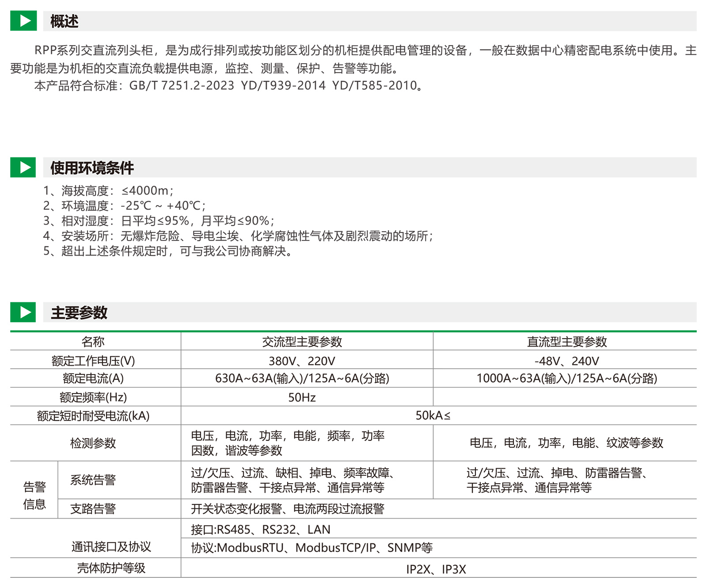Select the -48V、240V voltage cell
The image size is (707, 588).
[566, 361]
